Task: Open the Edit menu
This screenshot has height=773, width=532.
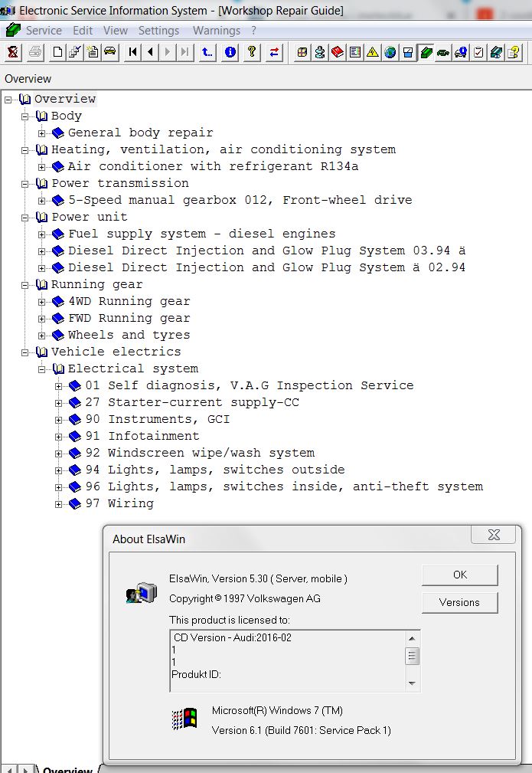Action: click(83, 31)
